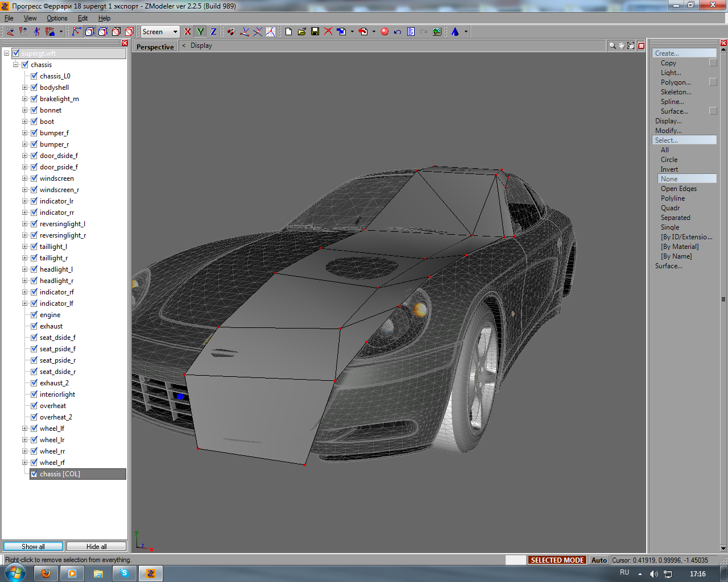Click the zoom extents icon in viewport header

pos(631,45)
